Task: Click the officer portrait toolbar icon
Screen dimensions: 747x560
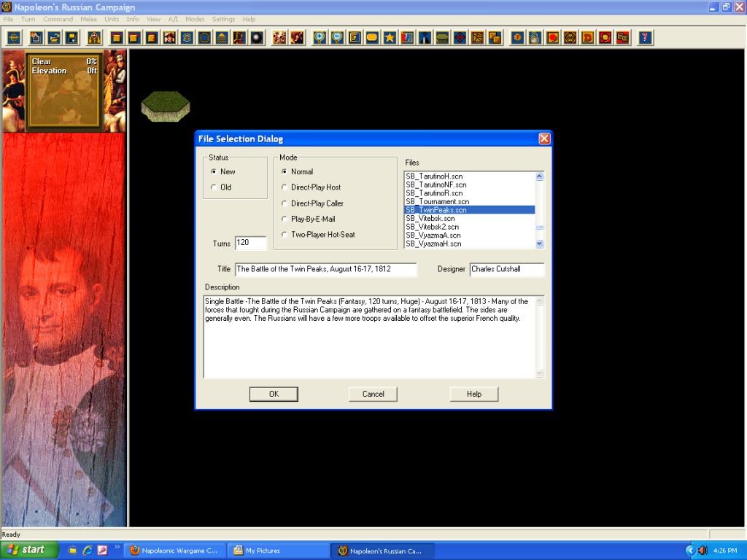Action: click(x=169, y=38)
